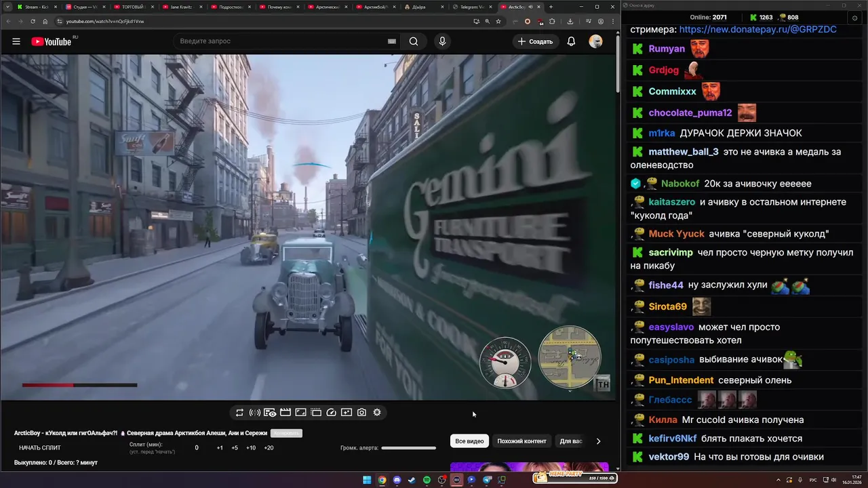Open Discord from the taskbar

(397, 480)
